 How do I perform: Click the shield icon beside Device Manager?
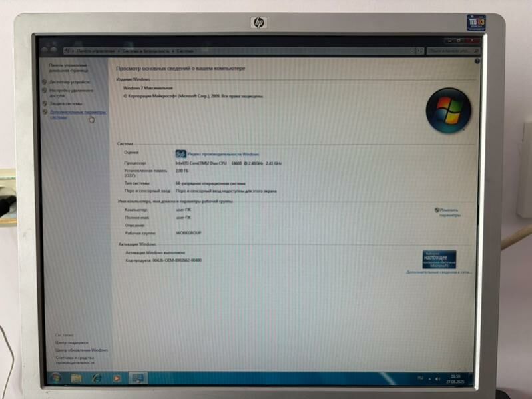tap(45, 82)
